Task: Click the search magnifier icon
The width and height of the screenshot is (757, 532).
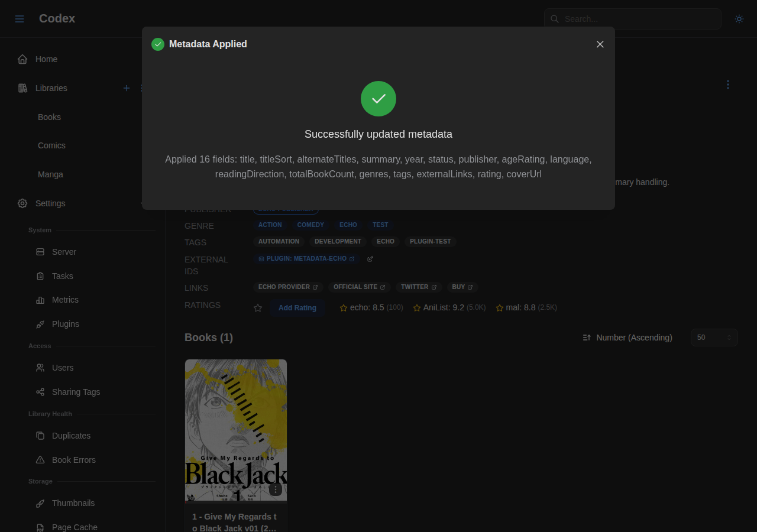Action: click(554, 18)
